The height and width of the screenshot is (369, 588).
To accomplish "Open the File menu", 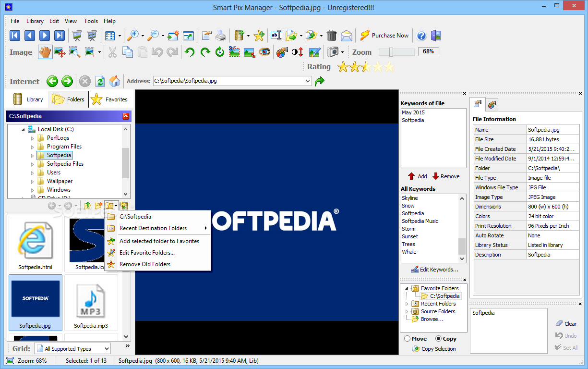I will [x=15, y=21].
